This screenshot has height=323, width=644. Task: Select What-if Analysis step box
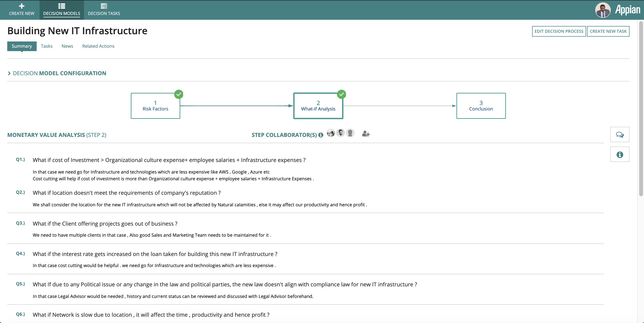(318, 106)
